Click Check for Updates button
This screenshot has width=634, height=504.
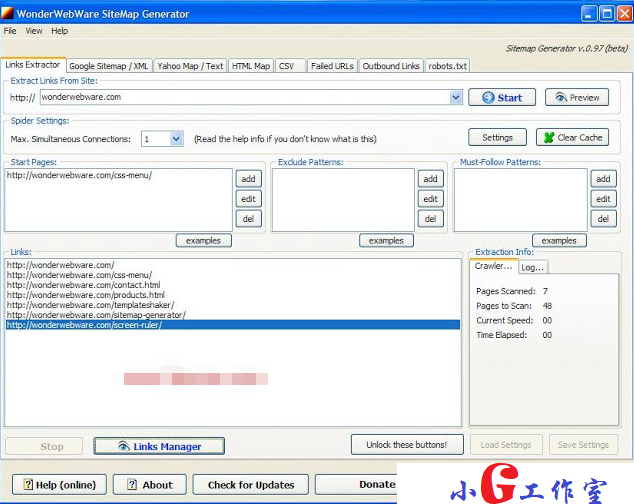[251, 484]
